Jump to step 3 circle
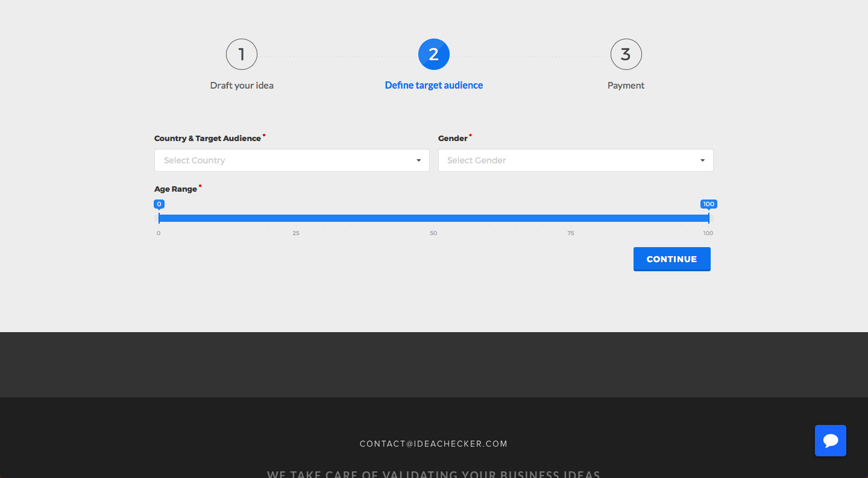The image size is (868, 478). click(626, 54)
